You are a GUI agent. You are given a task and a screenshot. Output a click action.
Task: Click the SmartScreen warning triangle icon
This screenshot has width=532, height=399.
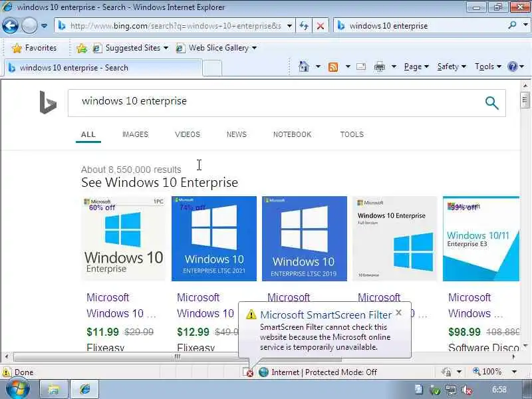click(251, 315)
